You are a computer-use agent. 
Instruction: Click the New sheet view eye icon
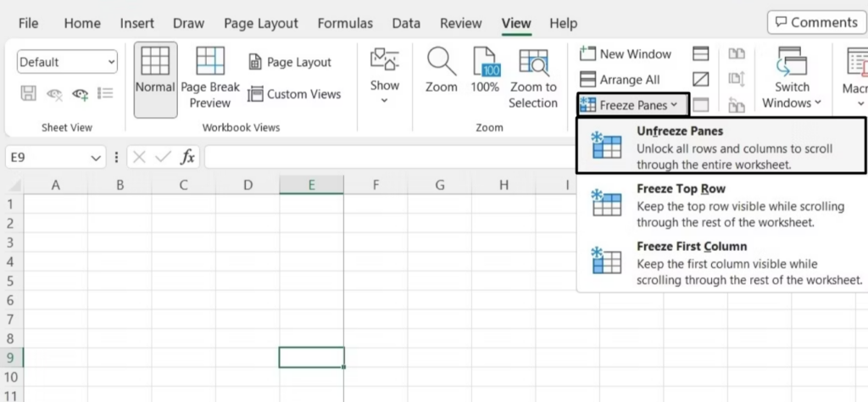(81, 93)
